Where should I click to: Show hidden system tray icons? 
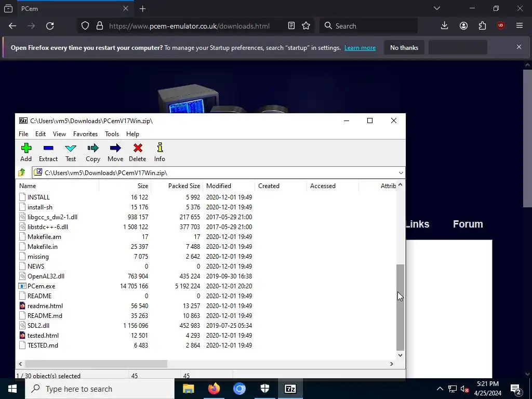click(x=440, y=389)
